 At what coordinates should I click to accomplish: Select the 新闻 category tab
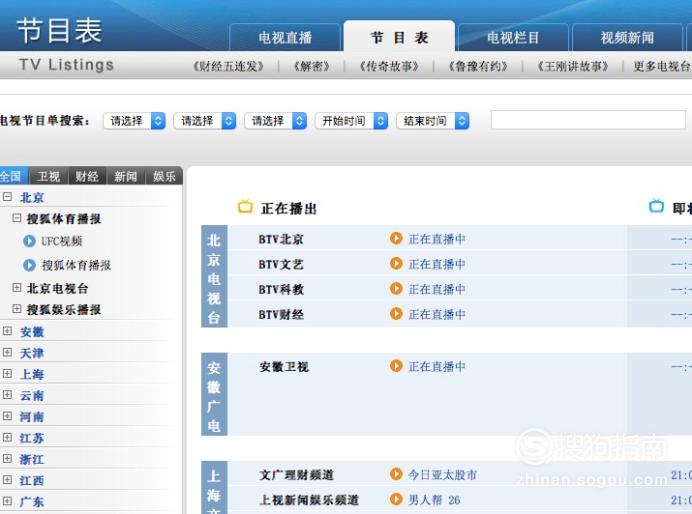click(126, 176)
